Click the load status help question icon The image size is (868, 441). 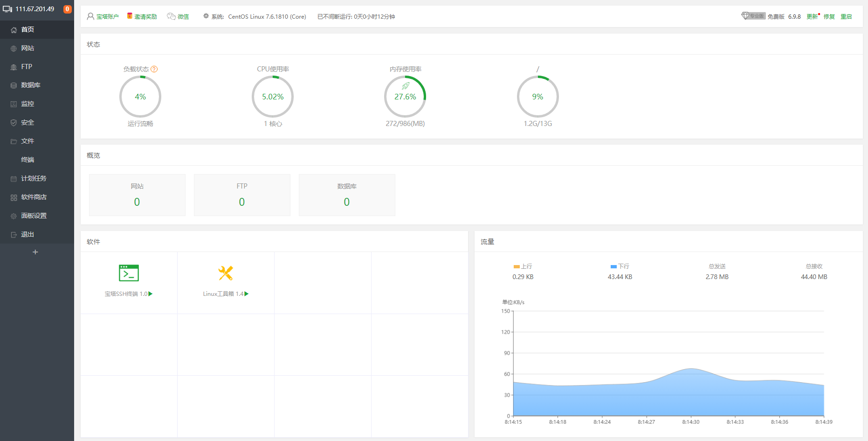[154, 69]
